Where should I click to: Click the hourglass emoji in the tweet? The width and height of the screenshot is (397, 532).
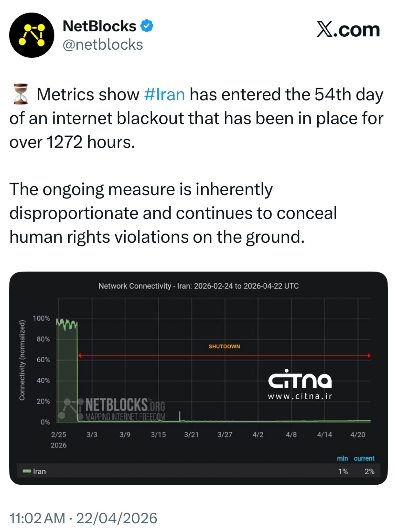point(21,94)
